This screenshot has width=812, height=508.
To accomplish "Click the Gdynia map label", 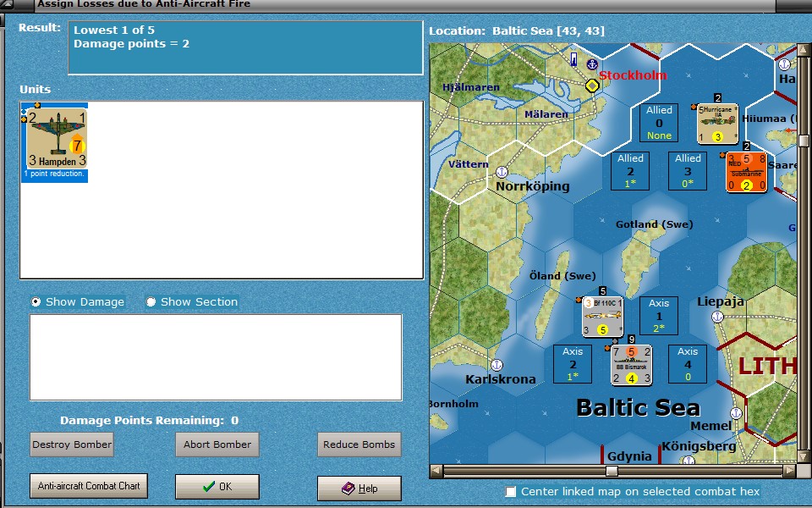I will point(629,456).
